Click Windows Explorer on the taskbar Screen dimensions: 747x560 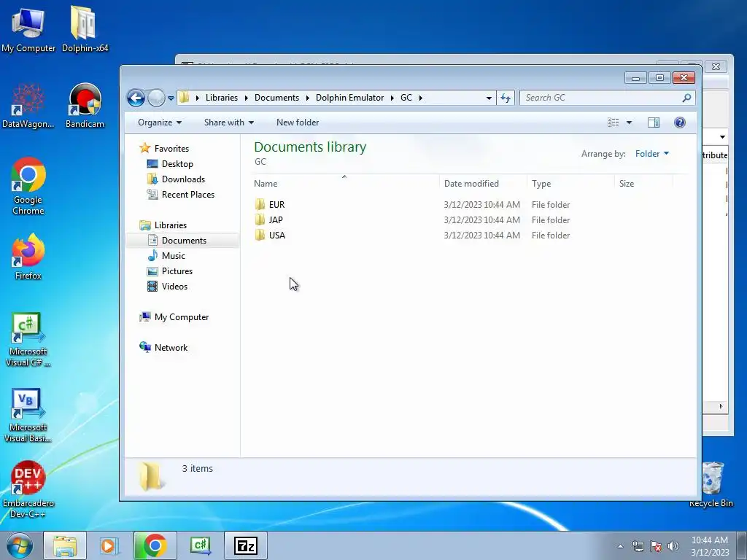[65, 545]
